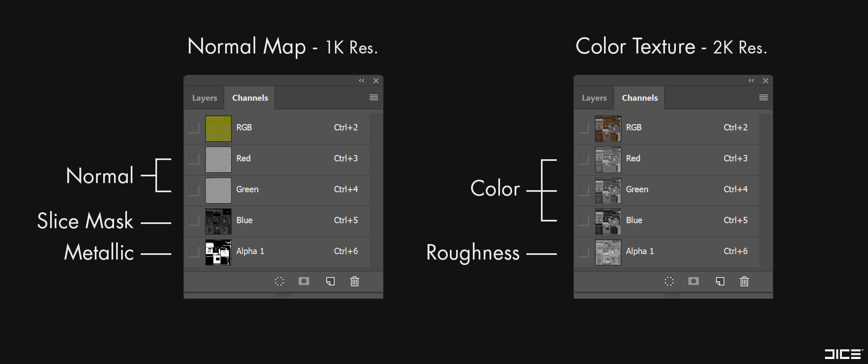Toggle Green channel visibility in Normal Map panel
868x364 pixels.
tap(194, 190)
